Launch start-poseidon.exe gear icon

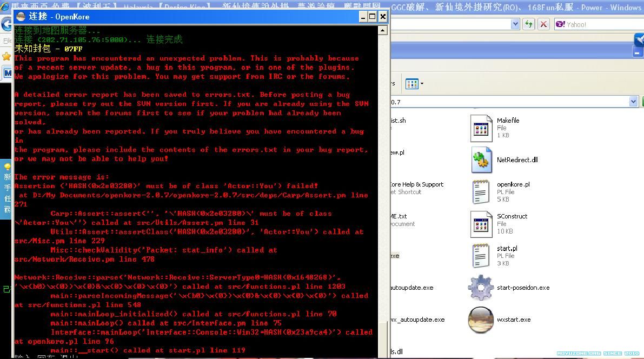[481, 288]
